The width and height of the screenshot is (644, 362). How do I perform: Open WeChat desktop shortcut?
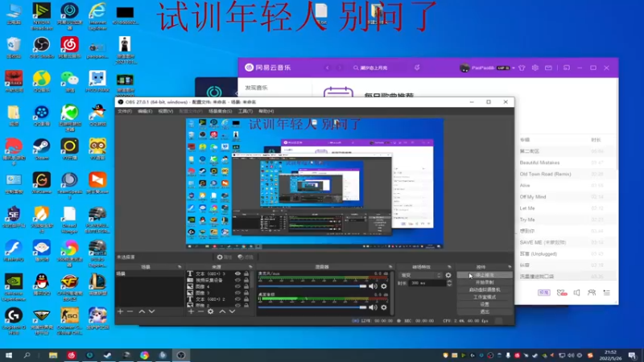pyautogui.click(x=70, y=82)
